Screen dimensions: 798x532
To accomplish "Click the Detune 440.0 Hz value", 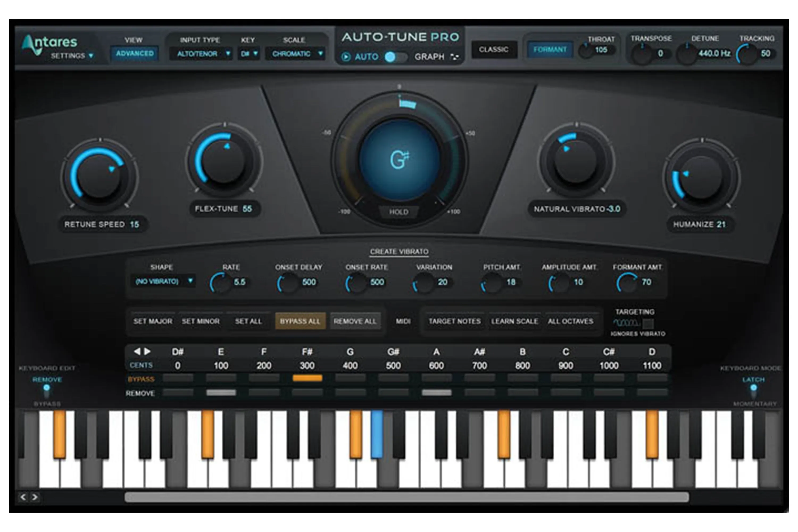I will tap(714, 54).
